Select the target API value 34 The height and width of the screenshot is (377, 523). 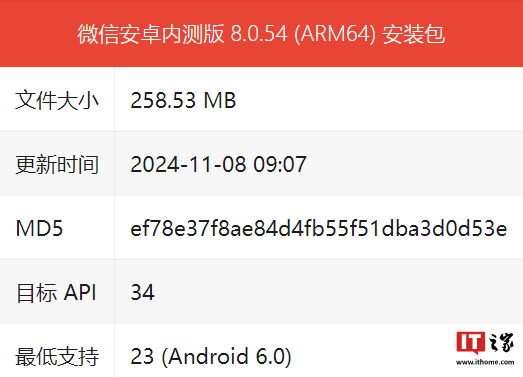[142, 292]
